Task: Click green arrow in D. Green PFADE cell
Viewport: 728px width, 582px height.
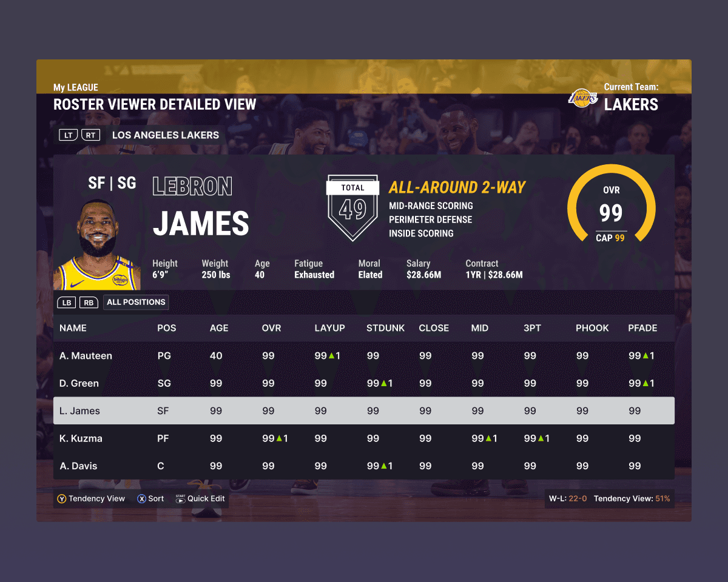Action: point(645,383)
